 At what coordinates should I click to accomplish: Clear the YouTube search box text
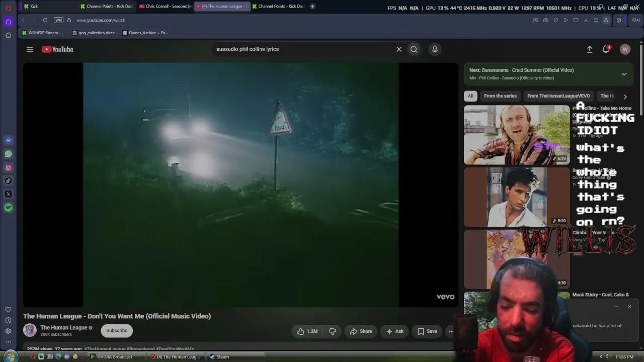[x=399, y=49]
